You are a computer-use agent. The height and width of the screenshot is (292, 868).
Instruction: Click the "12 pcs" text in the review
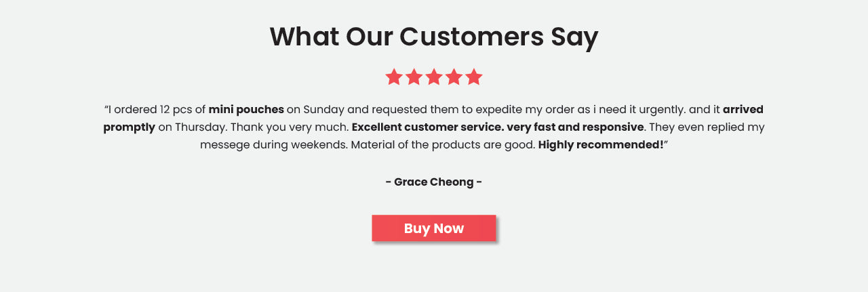click(x=176, y=110)
